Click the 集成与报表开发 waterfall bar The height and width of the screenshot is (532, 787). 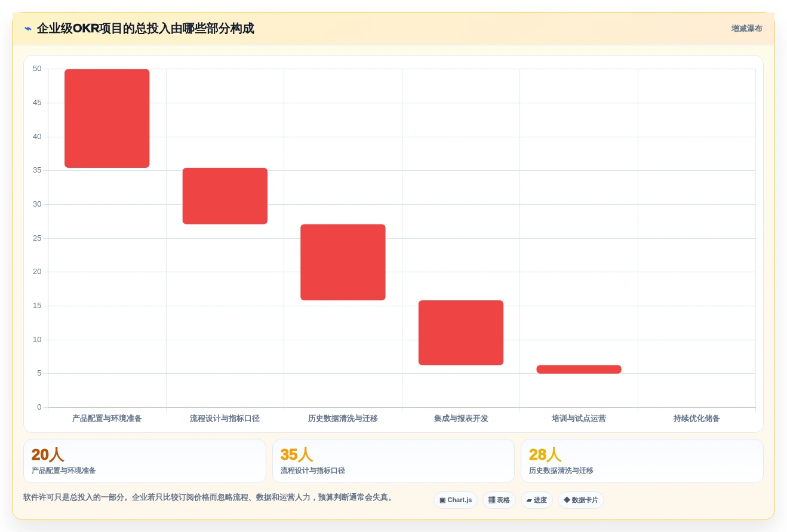point(461,333)
